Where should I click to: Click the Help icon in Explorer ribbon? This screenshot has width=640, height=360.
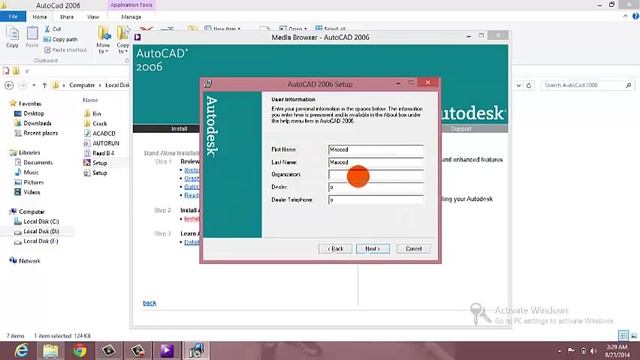click(635, 17)
